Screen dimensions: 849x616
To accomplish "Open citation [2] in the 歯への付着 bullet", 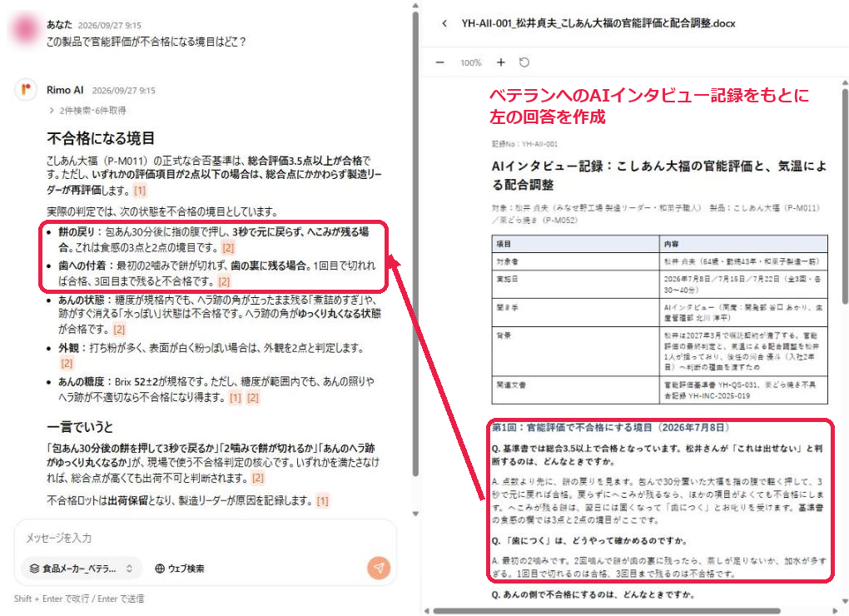I will (224, 281).
